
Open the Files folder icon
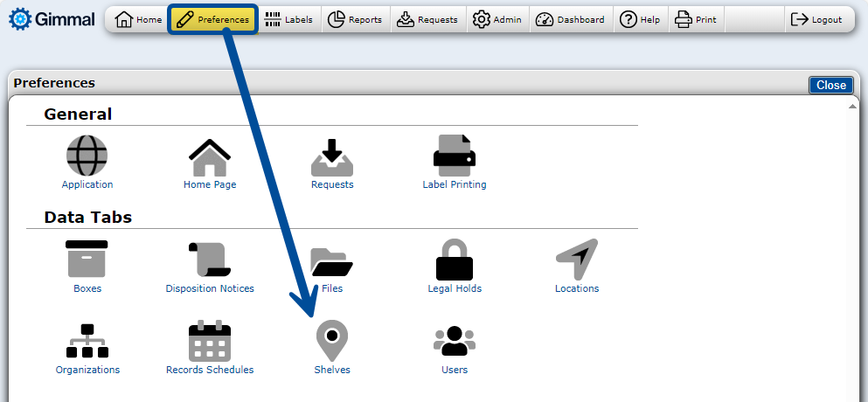[332, 260]
